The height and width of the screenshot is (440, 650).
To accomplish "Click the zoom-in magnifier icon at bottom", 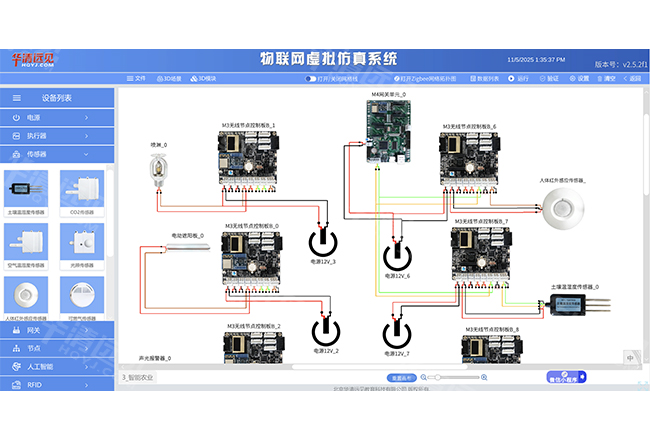I will click(x=485, y=379).
